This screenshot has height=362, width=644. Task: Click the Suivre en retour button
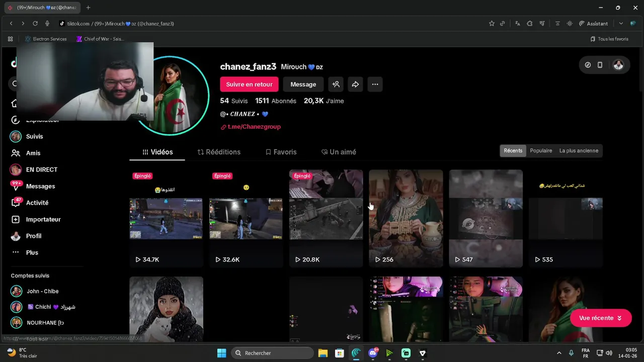pos(249,84)
